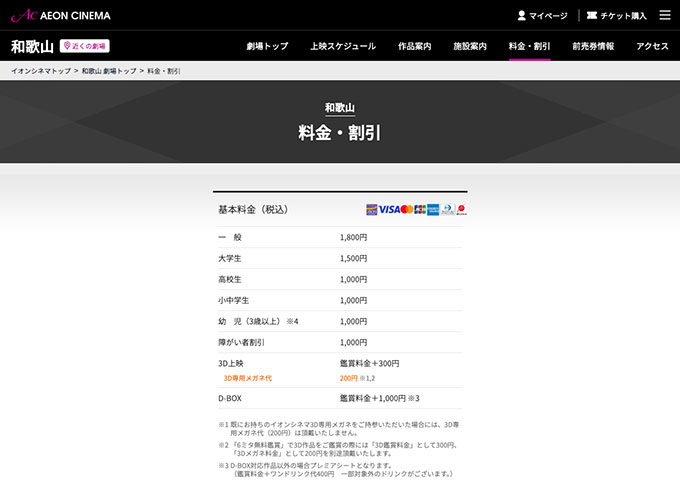This screenshot has height=480, width=680.
Task: Open the アクセス tab
Action: point(652,46)
